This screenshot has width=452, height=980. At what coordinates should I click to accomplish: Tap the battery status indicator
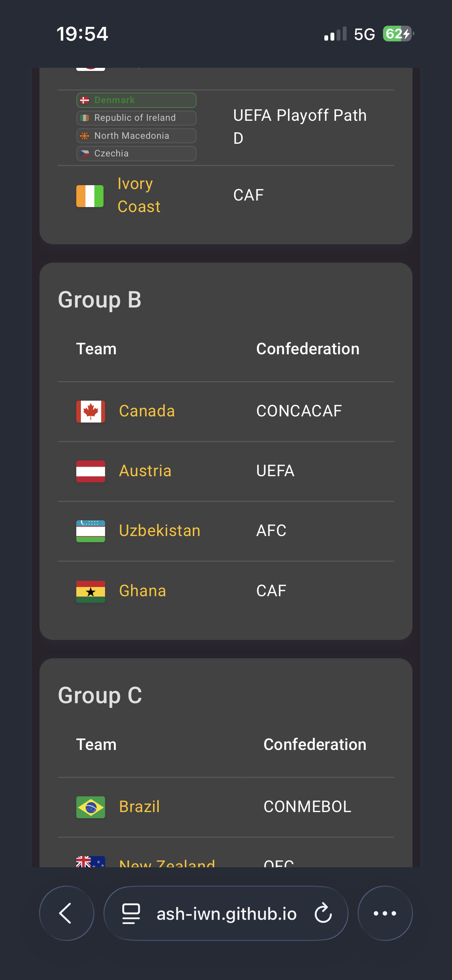pyautogui.click(x=398, y=34)
